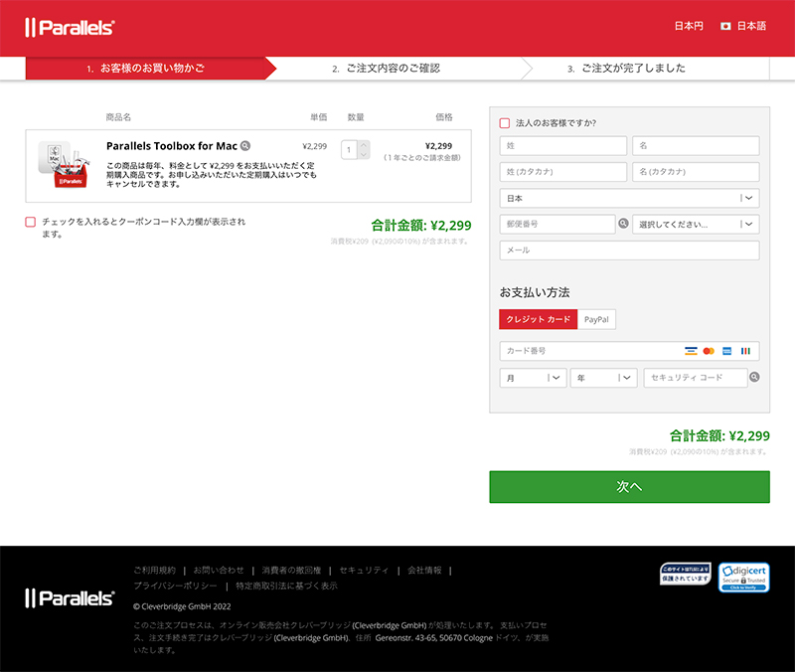Viewport: 795px width, 672px height.
Task: Click step 3 ご注文が完了しました
Action: 627,69
